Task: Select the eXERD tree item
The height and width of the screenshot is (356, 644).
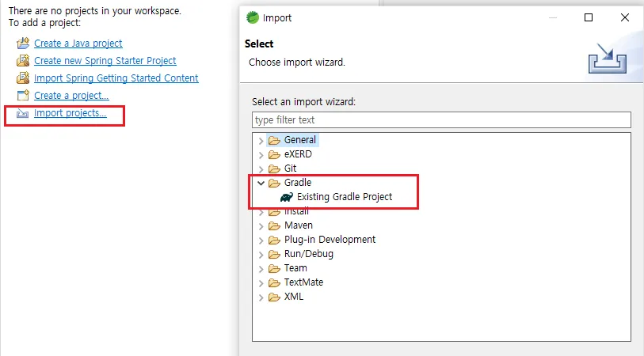Action: tap(298, 154)
